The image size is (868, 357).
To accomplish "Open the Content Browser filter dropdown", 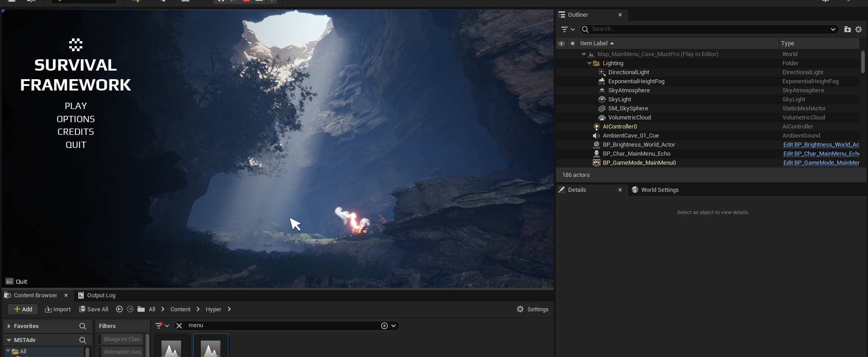I will 162,326.
